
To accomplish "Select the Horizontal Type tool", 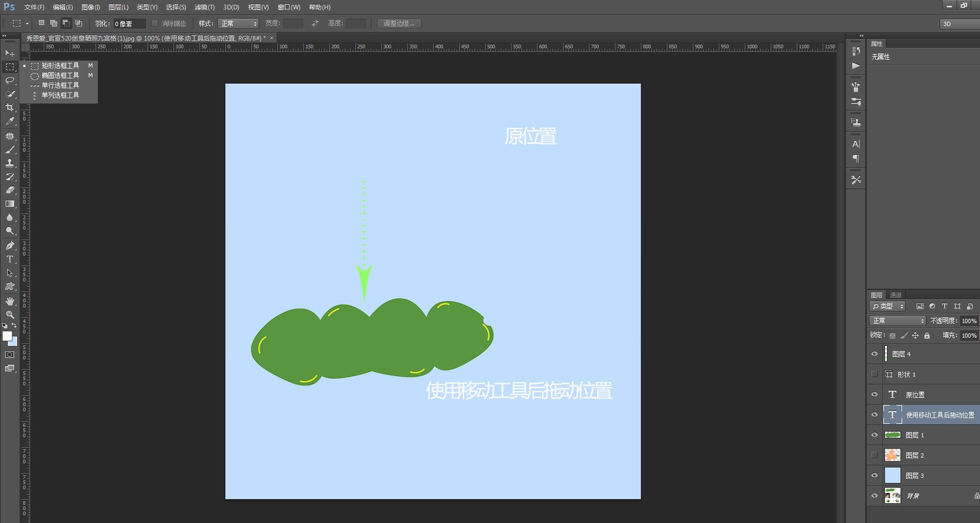I will 9,259.
